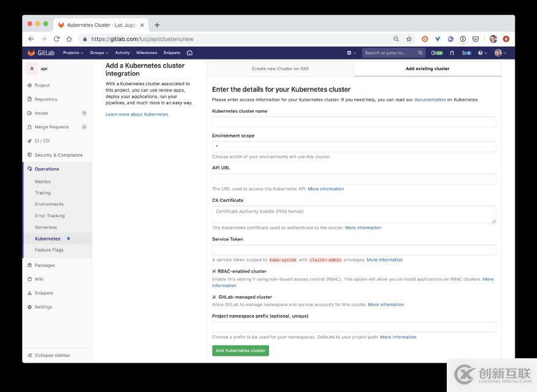The width and height of the screenshot is (537, 392).
Task: Bookmark the page with the star icon
Action: (x=409, y=39)
